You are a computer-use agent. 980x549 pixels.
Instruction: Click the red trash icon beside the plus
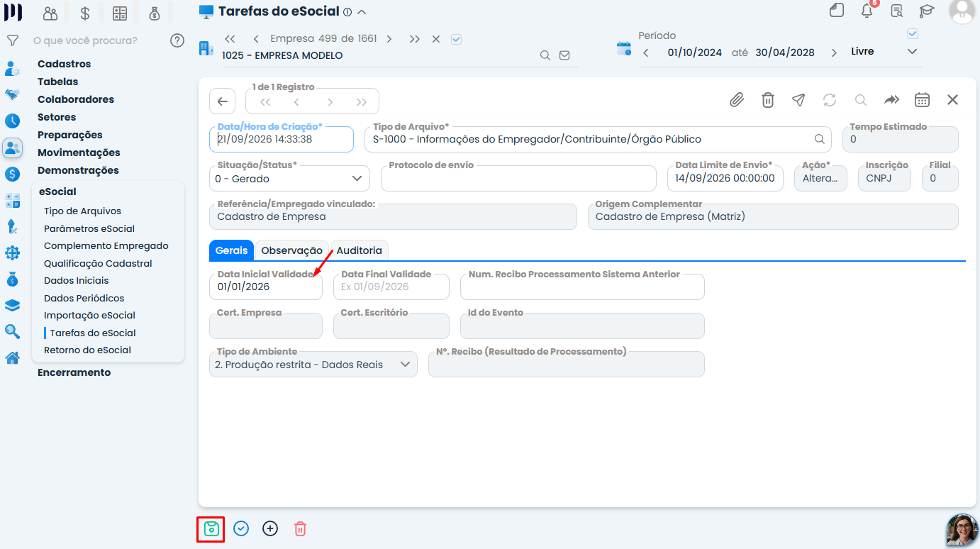tap(300, 528)
